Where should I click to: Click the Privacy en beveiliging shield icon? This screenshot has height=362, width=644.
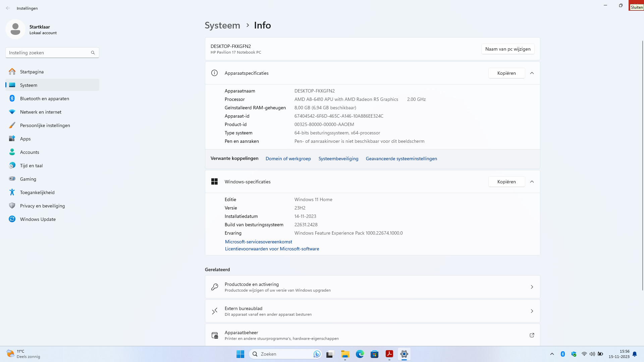point(12,206)
